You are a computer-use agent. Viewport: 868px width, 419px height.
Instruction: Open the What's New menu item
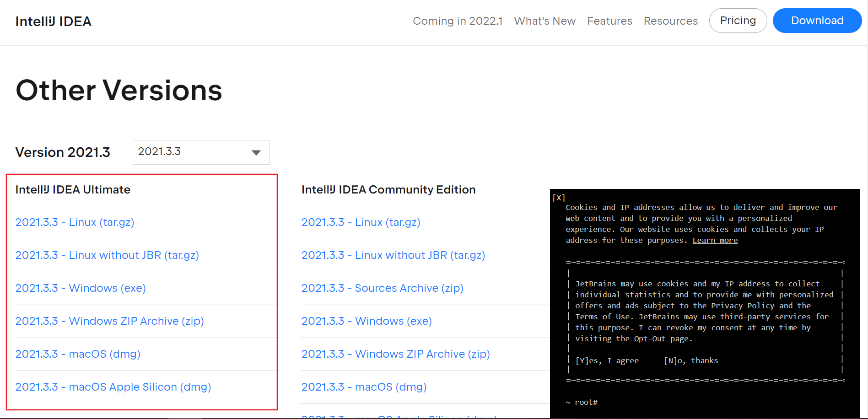(x=545, y=21)
